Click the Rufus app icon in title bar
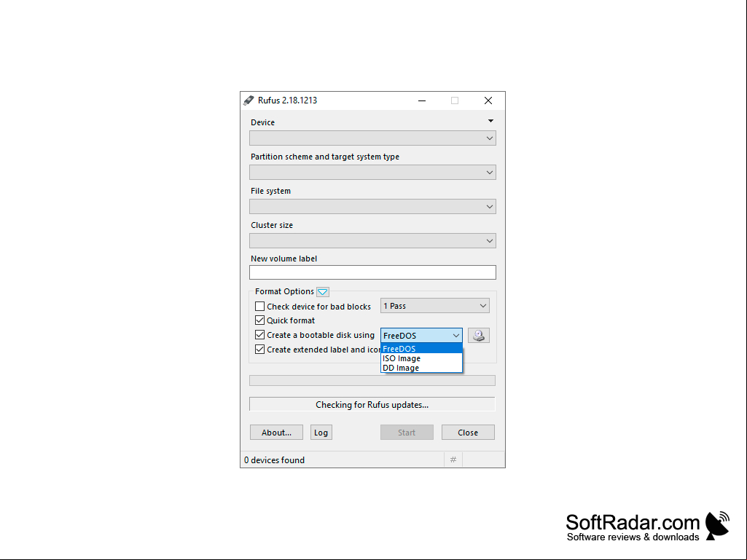747x560 pixels. (x=249, y=100)
